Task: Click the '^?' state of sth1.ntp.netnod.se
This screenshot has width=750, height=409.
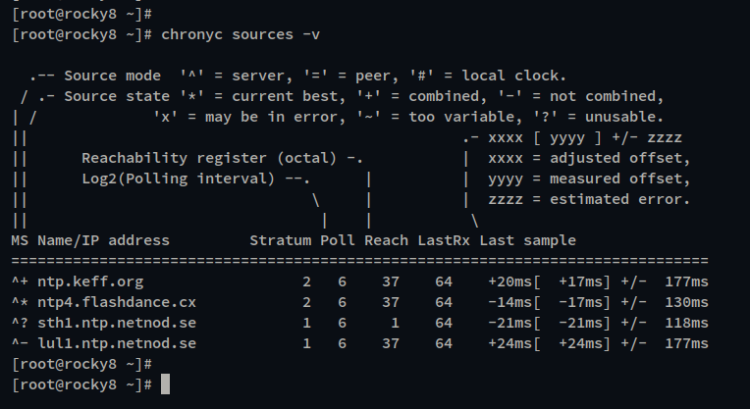Action: click(20, 323)
